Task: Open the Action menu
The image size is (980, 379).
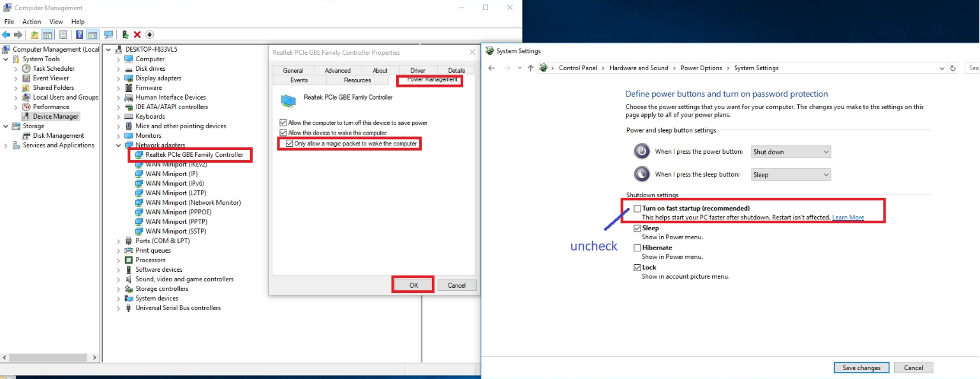Action: 32,22
